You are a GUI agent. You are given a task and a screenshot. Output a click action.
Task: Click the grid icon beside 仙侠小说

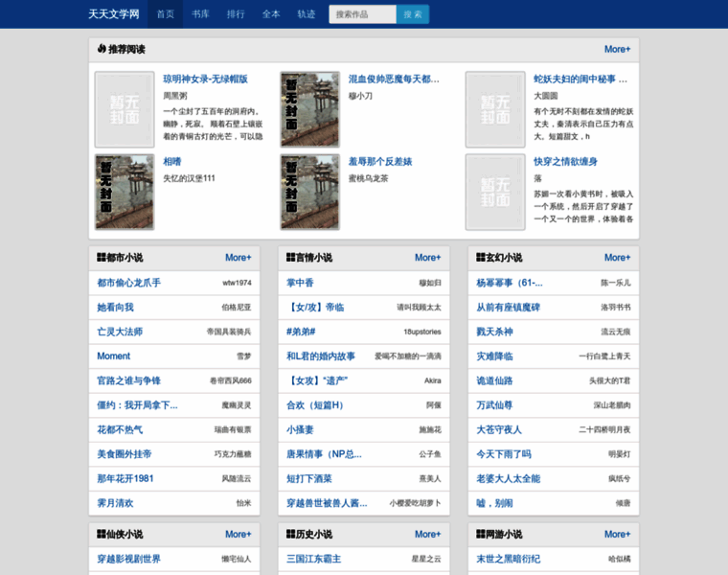pos(102,534)
